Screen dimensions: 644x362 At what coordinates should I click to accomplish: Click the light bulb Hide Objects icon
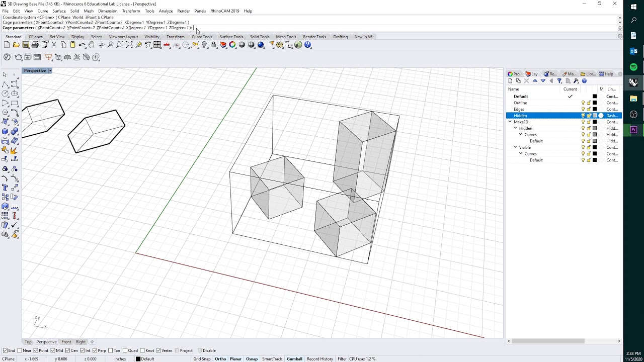pyautogui.click(x=204, y=45)
